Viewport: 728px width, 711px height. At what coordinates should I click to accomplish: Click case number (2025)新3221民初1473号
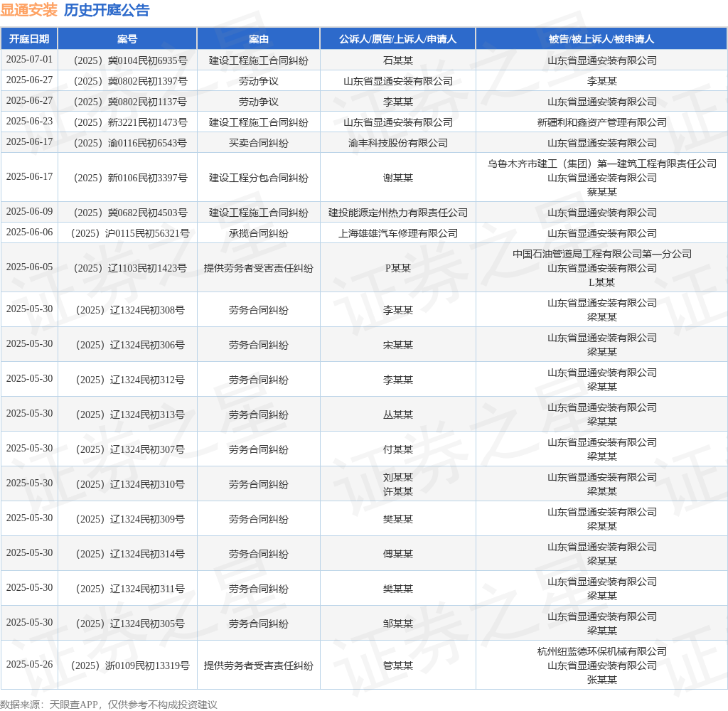click(131, 122)
